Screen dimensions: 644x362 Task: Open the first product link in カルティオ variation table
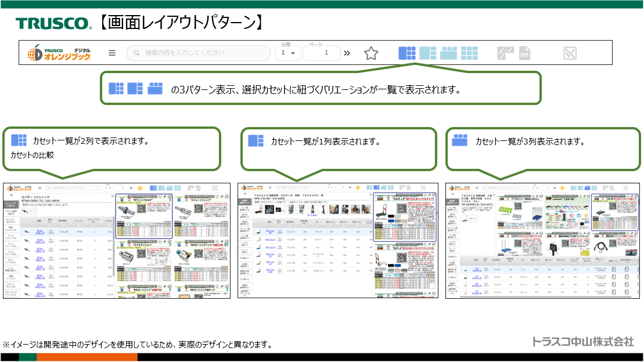click(269, 232)
